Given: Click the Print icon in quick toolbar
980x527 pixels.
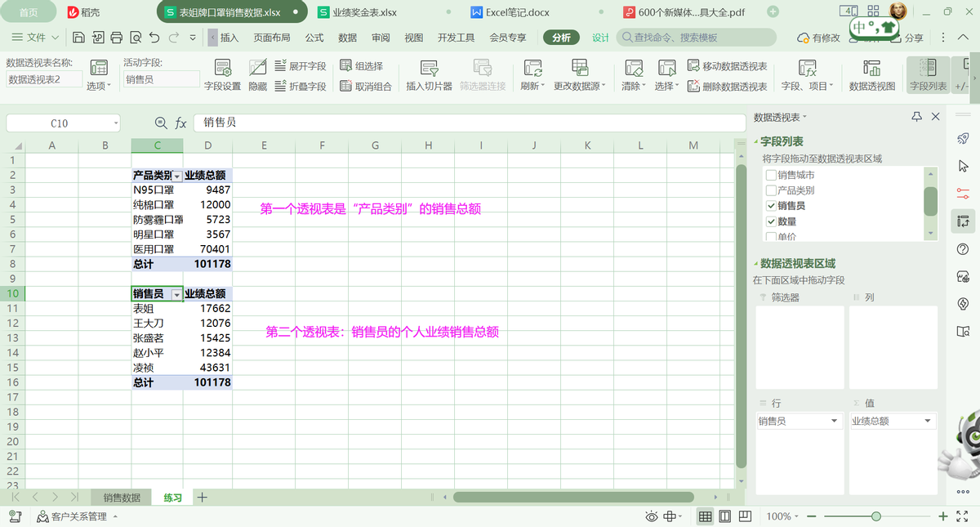Looking at the screenshot, I should tap(116, 38).
